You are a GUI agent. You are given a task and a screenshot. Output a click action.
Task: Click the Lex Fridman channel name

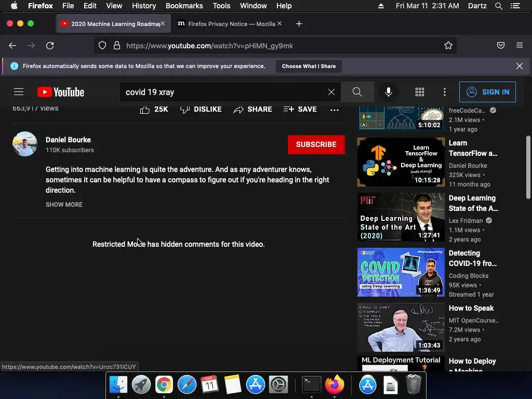[465, 220]
